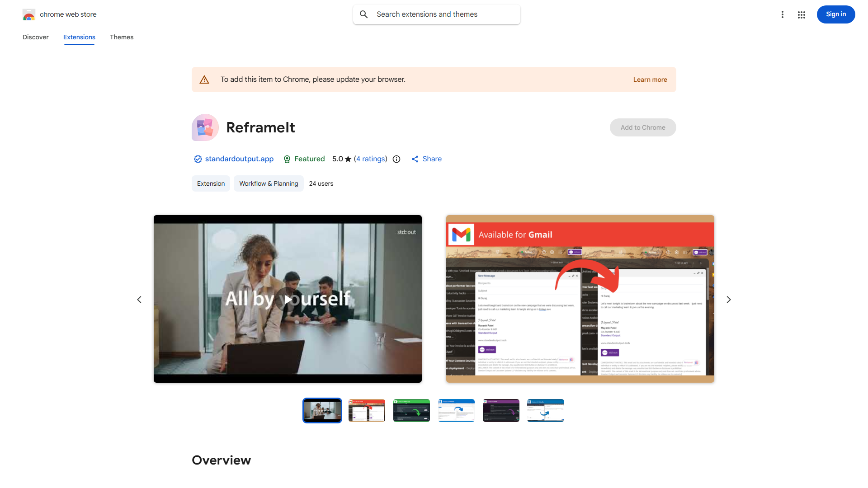This screenshot has height=488, width=868.
Task: Open the standardoutput.app publisher link
Action: tap(239, 159)
